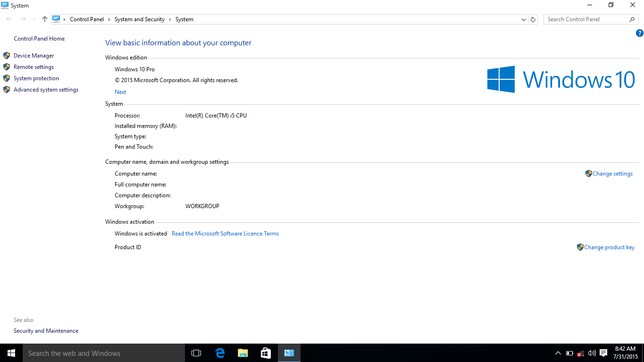Click System window title bar icon
Viewport: 644px width, 362px height.
(x=5, y=5)
